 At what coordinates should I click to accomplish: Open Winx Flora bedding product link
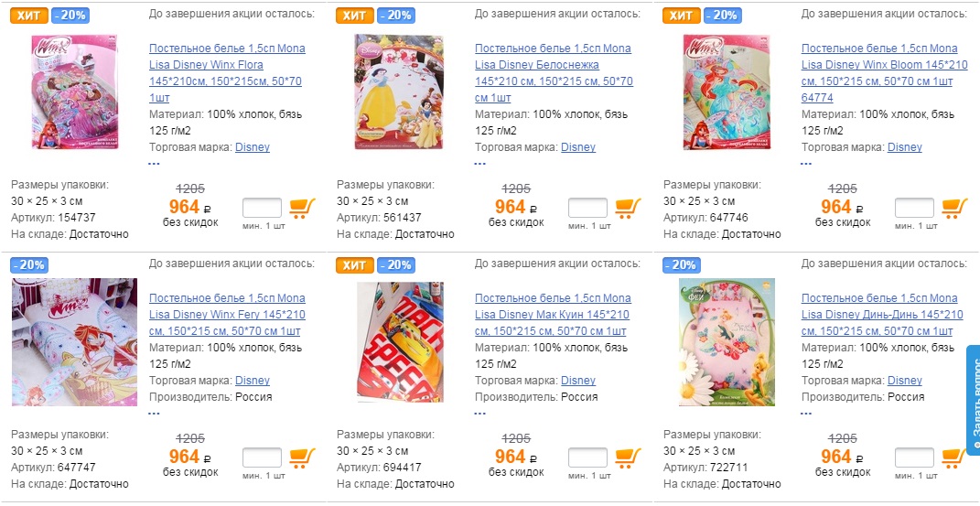click(226, 65)
